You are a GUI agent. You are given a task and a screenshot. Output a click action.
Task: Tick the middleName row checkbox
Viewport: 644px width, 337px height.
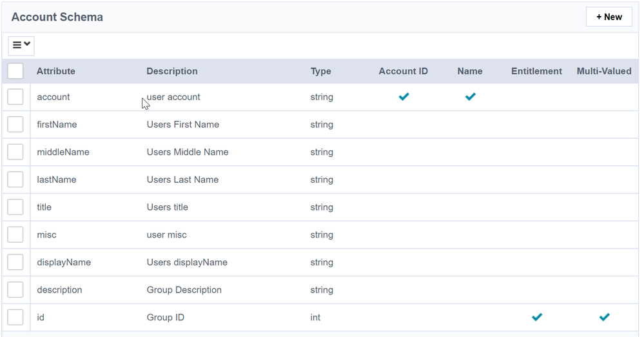15,152
